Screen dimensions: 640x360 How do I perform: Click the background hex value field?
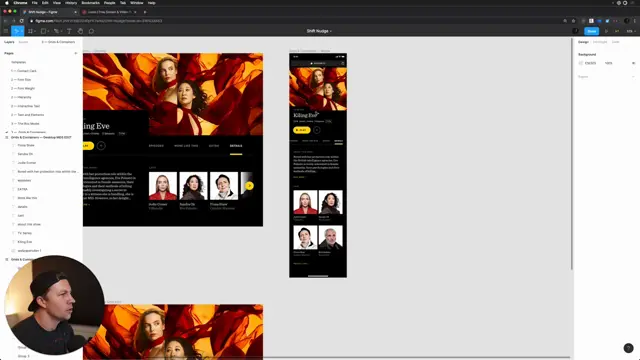point(591,63)
